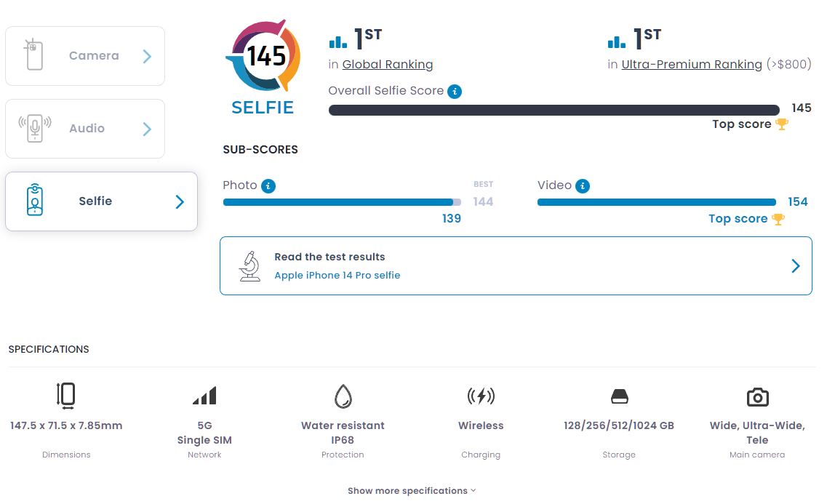Click the Dimensions phone icon
The width and height of the screenshot is (835, 504).
point(66,396)
